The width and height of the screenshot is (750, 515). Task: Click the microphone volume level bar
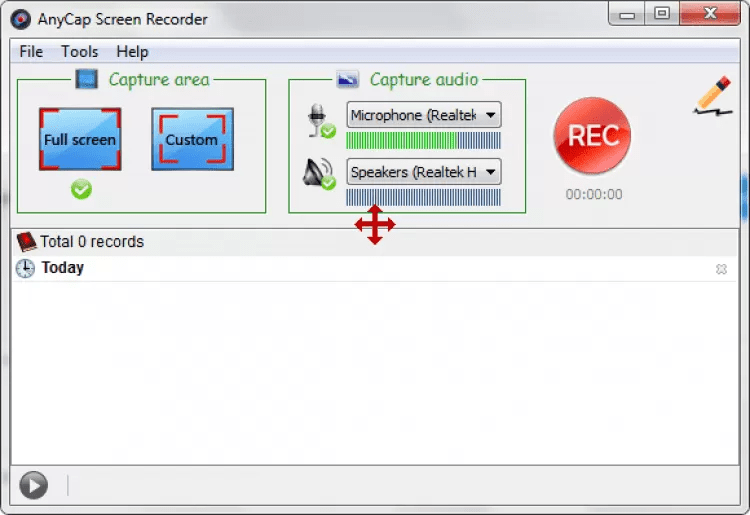tap(423, 141)
